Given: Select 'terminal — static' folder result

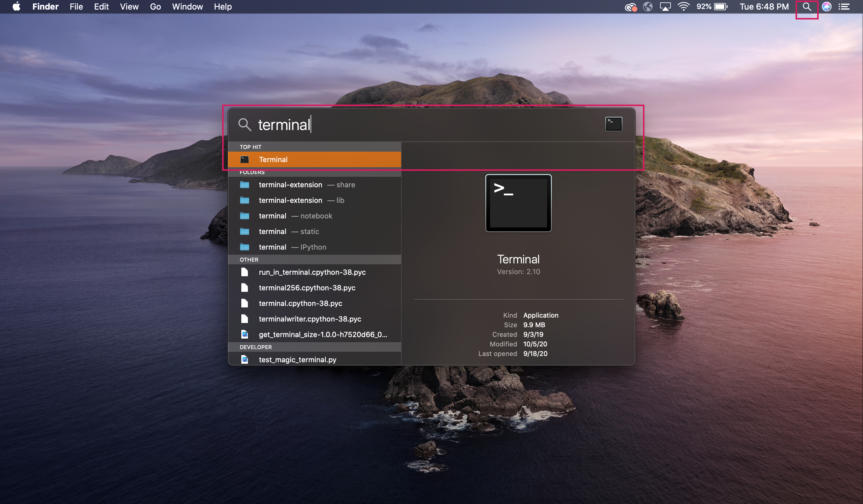Looking at the screenshot, I should point(314,231).
